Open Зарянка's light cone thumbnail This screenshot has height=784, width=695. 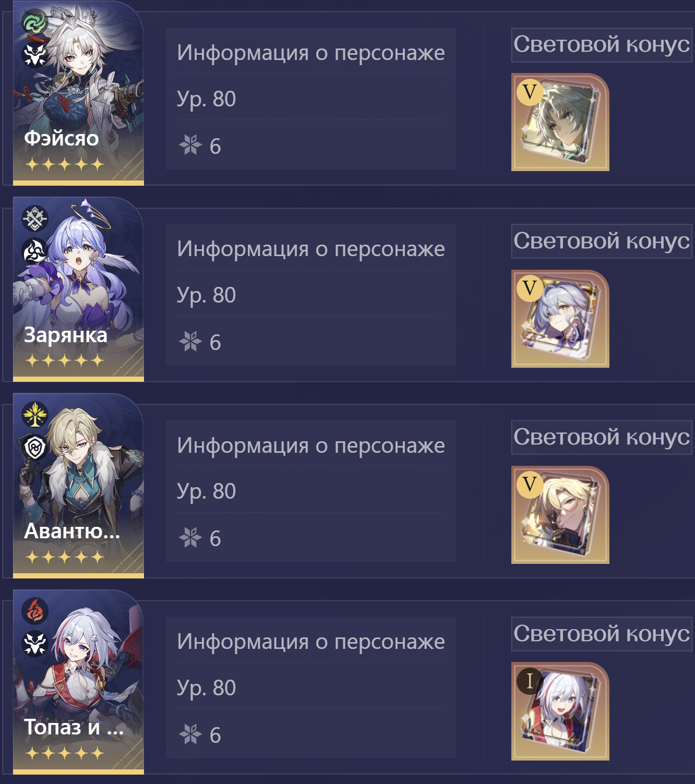pos(560,319)
